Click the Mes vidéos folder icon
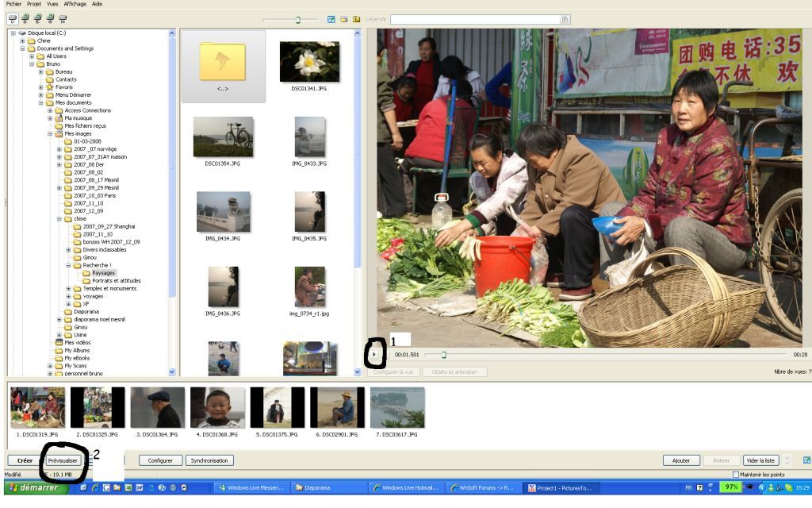This screenshot has width=812, height=508. click(x=59, y=343)
